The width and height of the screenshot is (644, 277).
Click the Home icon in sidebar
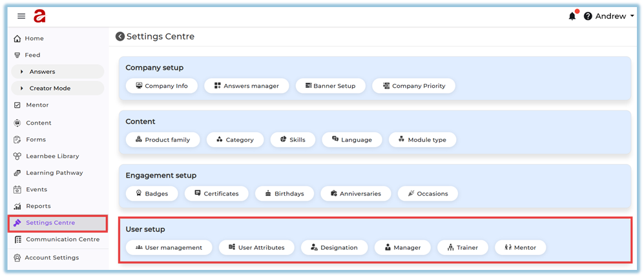coord(17,39)
